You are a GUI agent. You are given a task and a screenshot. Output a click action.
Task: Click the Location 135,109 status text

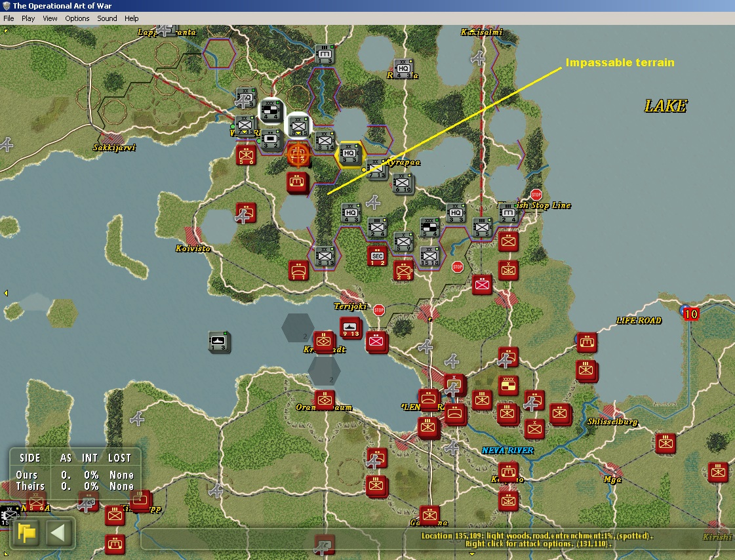coord(538,536)
